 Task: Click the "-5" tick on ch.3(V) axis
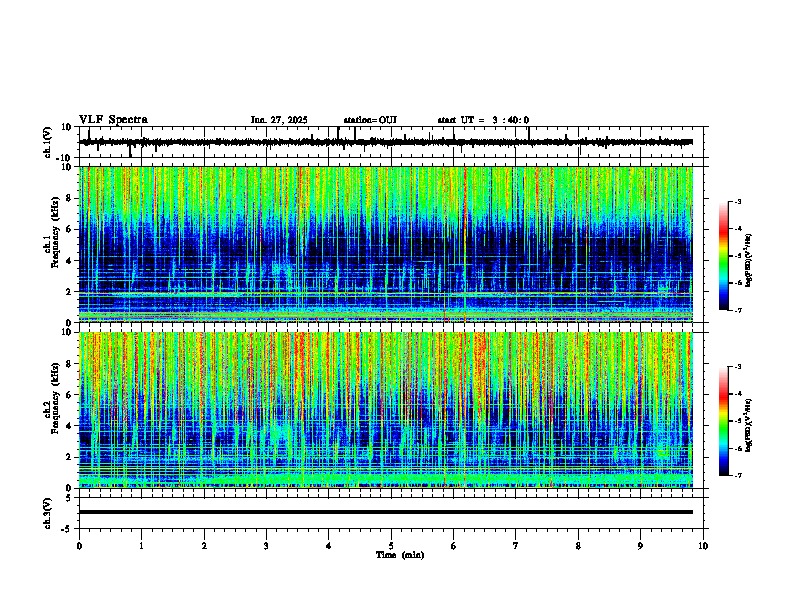67,529
